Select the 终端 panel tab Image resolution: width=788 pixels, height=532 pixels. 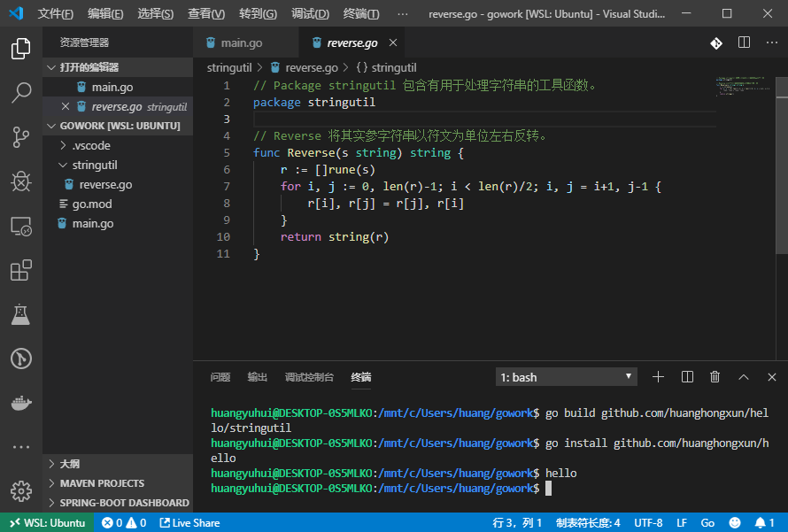[x=361, y=377]
